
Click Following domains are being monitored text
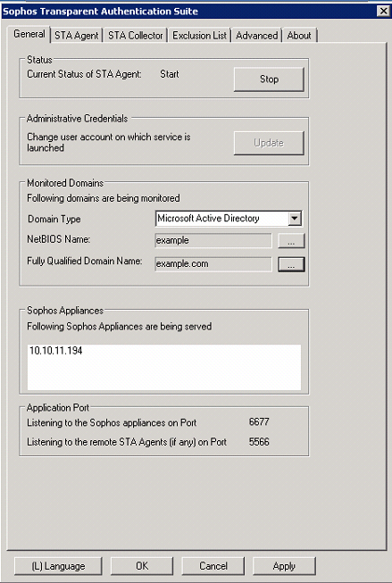(104, 198)
